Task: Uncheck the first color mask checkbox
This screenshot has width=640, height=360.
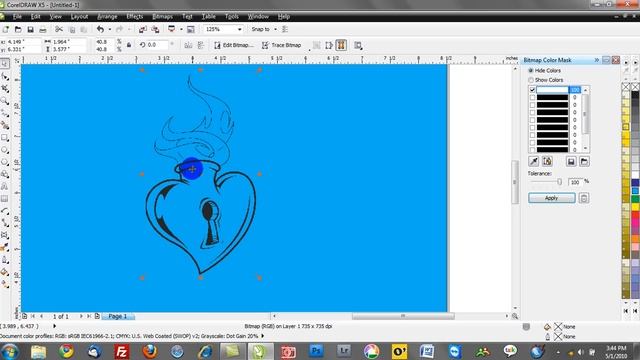Action: [x=532, y=90]
